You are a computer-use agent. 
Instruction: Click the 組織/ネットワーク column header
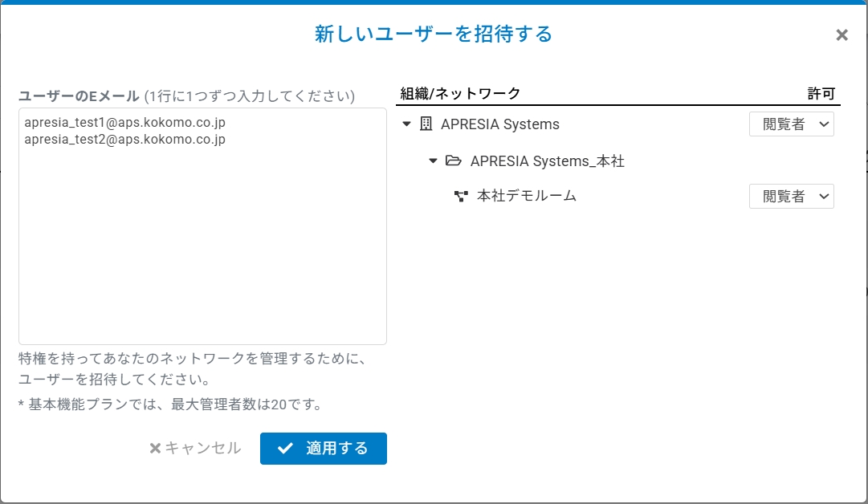(x=460, y=93)
